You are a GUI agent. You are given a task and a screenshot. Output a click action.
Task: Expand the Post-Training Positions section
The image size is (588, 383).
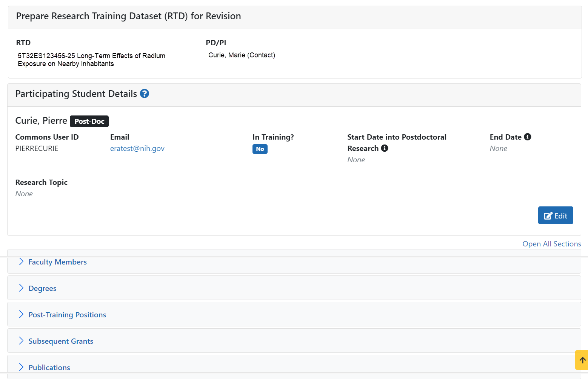coord(294,314)
